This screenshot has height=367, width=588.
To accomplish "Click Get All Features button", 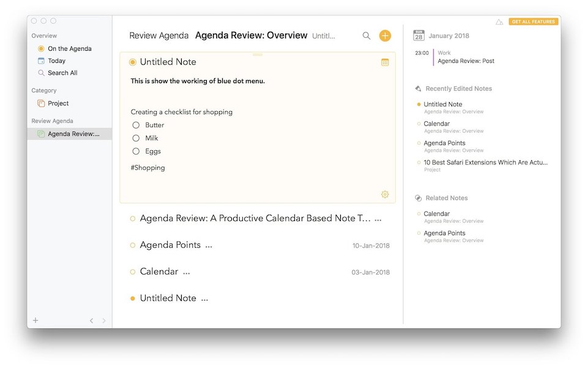I will pos(533,22).
